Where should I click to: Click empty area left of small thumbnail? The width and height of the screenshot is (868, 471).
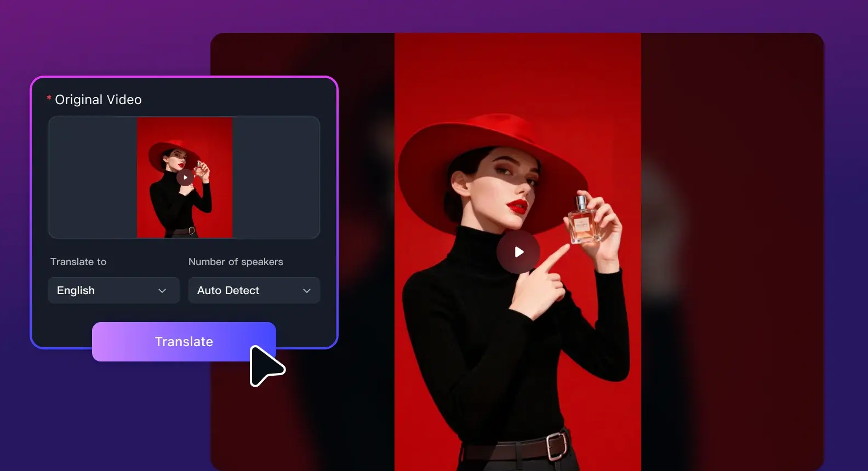point(93,177)
